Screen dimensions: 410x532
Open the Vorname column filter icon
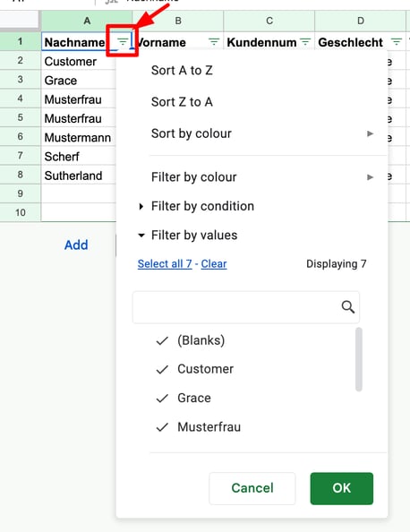(214, 42)
